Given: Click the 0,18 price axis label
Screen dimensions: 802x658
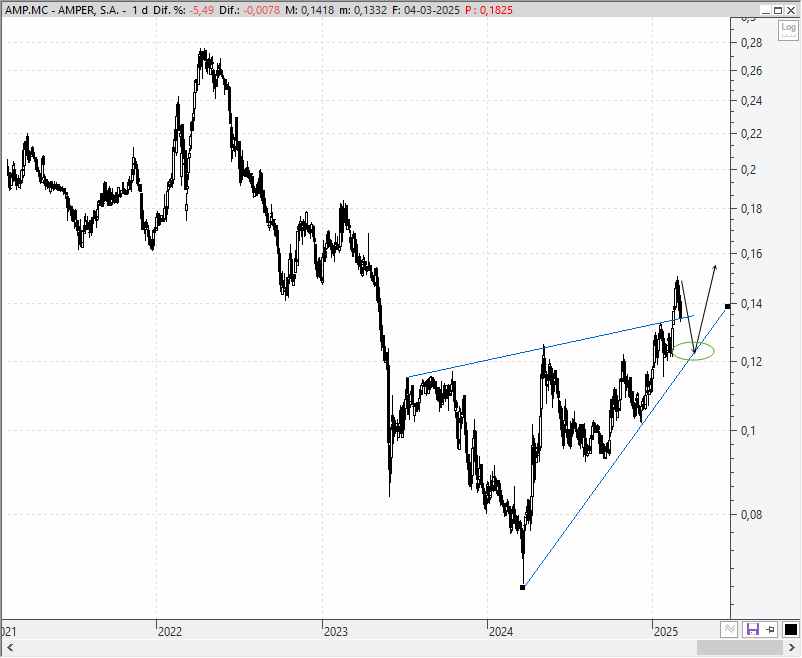Looking at the screenshot, I should point(751,209).
